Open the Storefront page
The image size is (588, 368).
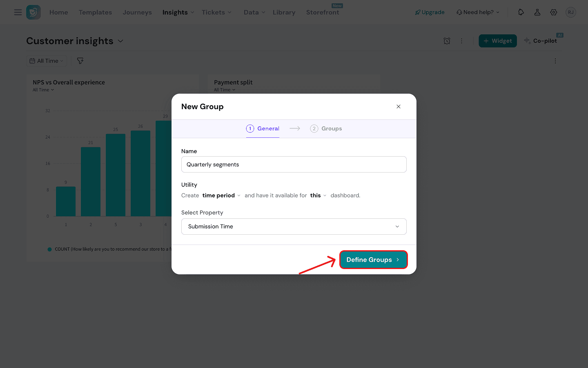coord(323,12)
